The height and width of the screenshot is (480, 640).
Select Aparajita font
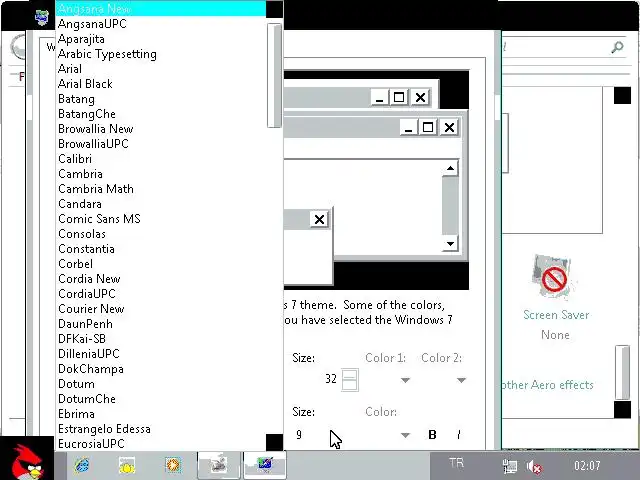click(161, 39)
